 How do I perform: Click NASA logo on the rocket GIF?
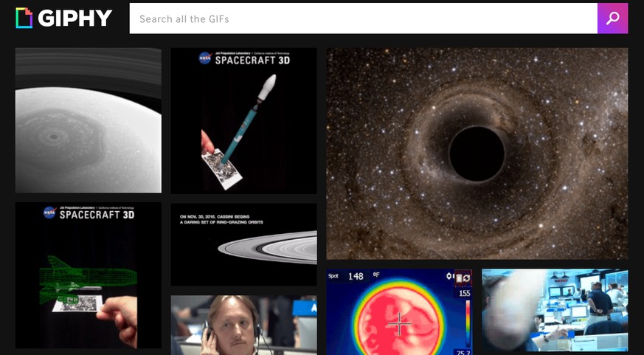(204, 58)
